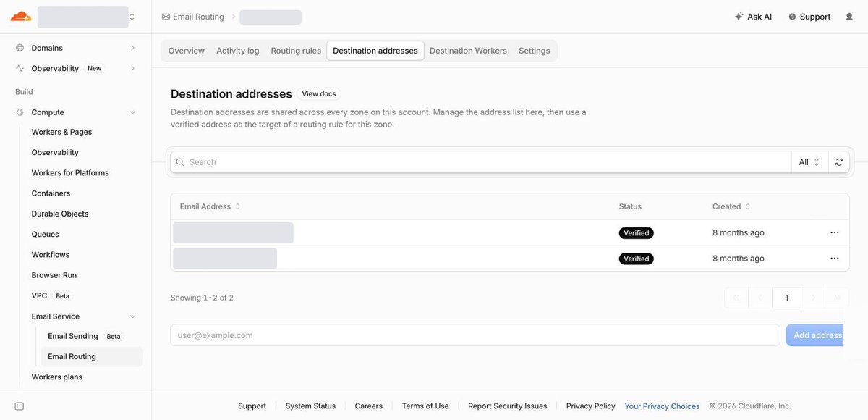Screen dimensions: 868x420
Task: Open the Privacy Policy footer link
Action: (590, 406)
